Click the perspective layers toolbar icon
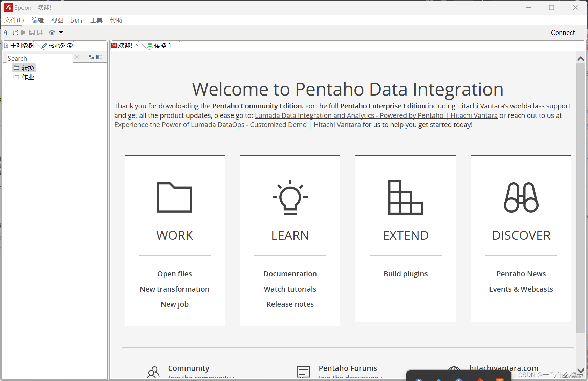588x381 pixels. coord(52,33)
